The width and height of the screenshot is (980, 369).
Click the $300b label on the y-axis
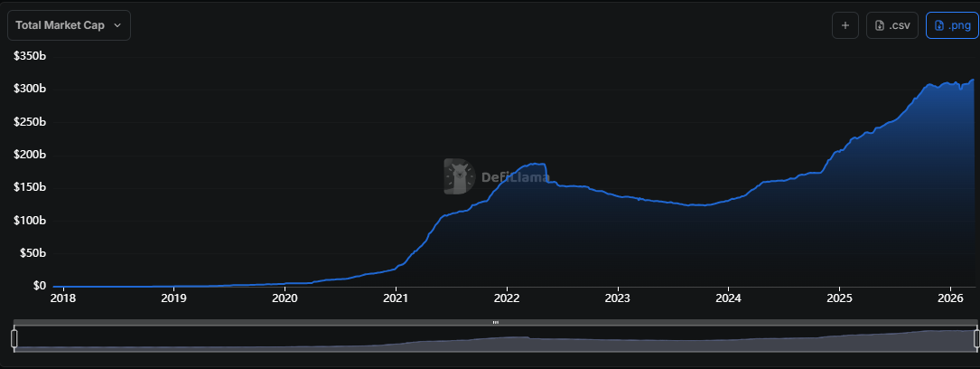(x=30, y=89)
